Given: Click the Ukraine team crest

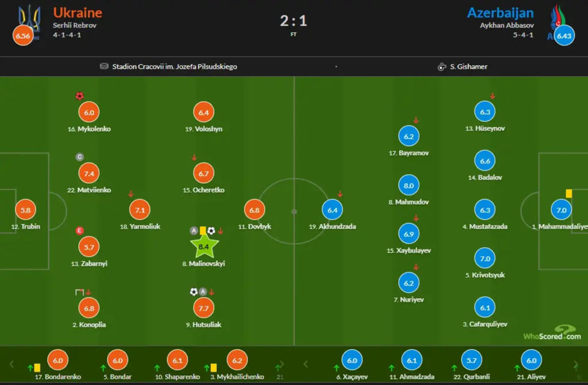Looking at the screenshot, I should 30,17.
